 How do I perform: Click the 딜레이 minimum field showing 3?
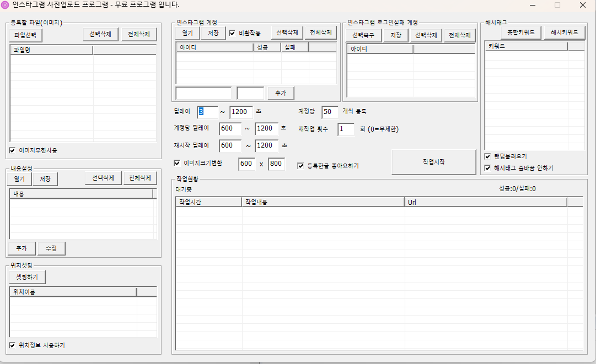tap(207, 112)
